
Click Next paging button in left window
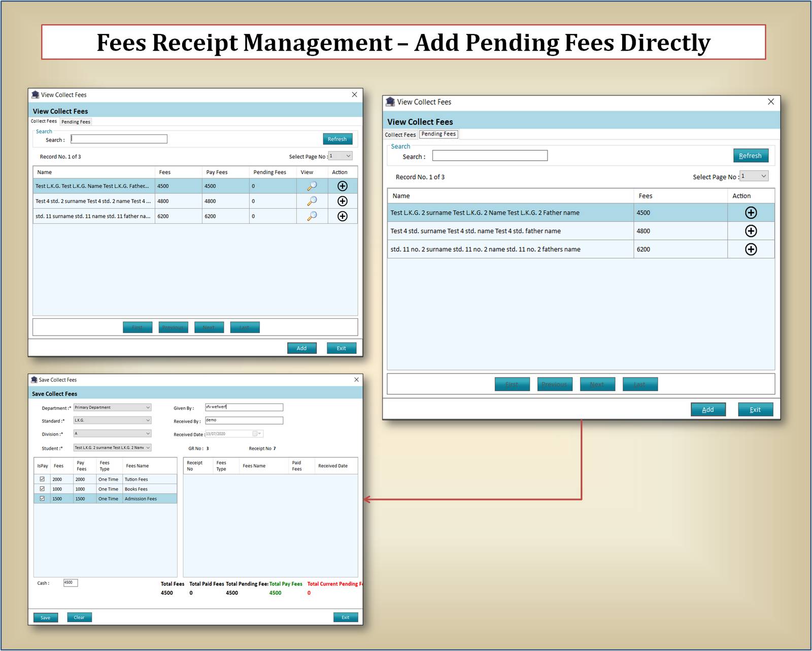[x=209, y=328]
